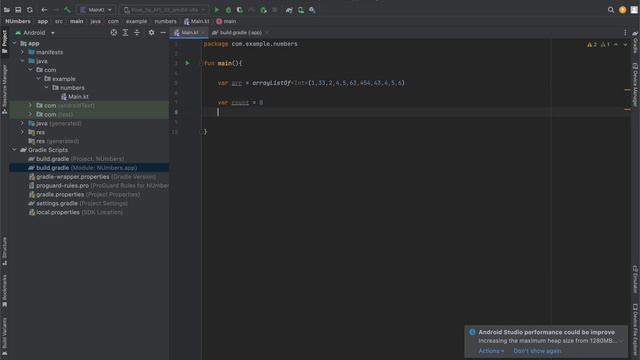
Task: Click the Sync/Reload toolbar icon
Action: coord(29,10)
